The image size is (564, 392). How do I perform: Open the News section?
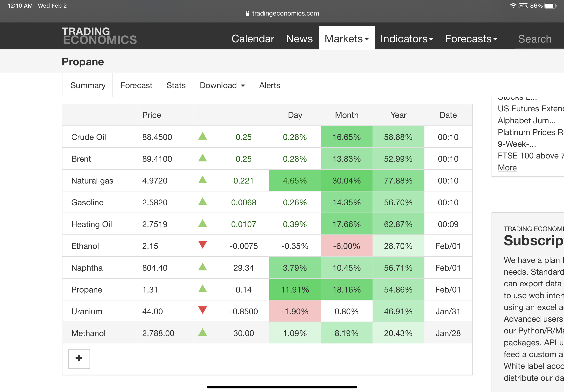[x=299, y=38]
